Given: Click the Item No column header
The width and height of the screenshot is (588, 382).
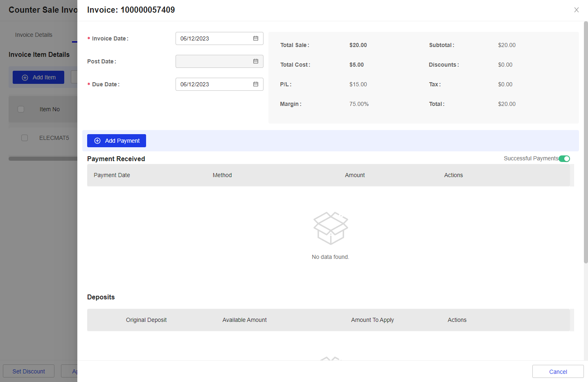Looking at the screenshot, I should tap(50, 109).
